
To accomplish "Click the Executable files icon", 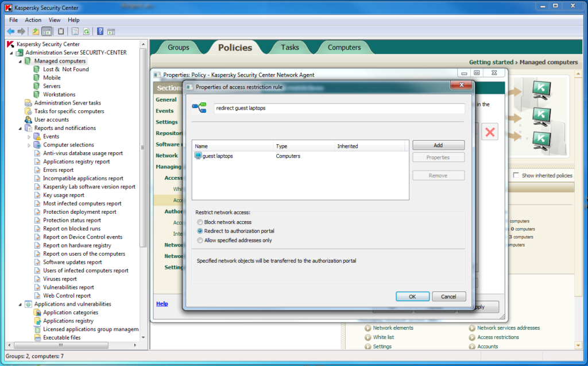I will pyautogui.click(x=37, y=337).
